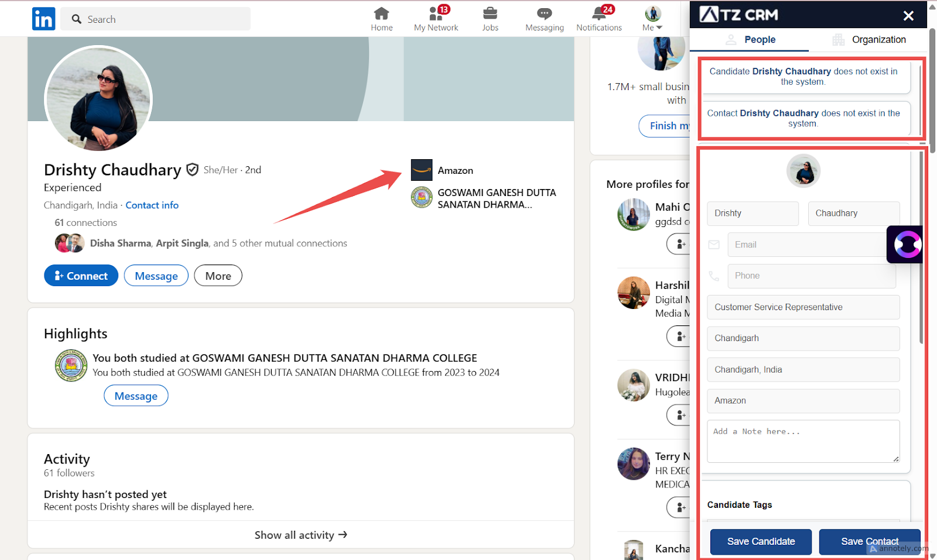Click the TZ CRM logo
Image resolution: width=937 pixels, height=560 pixels.
point(739,15)
